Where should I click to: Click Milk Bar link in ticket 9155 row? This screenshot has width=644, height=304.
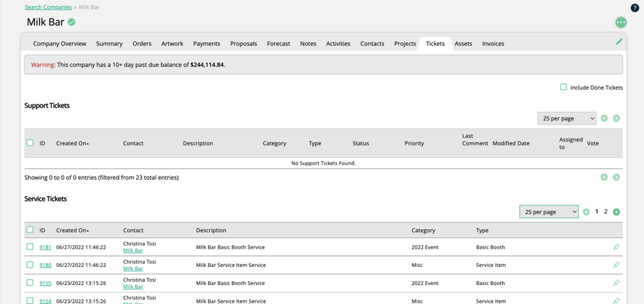pos(133,286)
